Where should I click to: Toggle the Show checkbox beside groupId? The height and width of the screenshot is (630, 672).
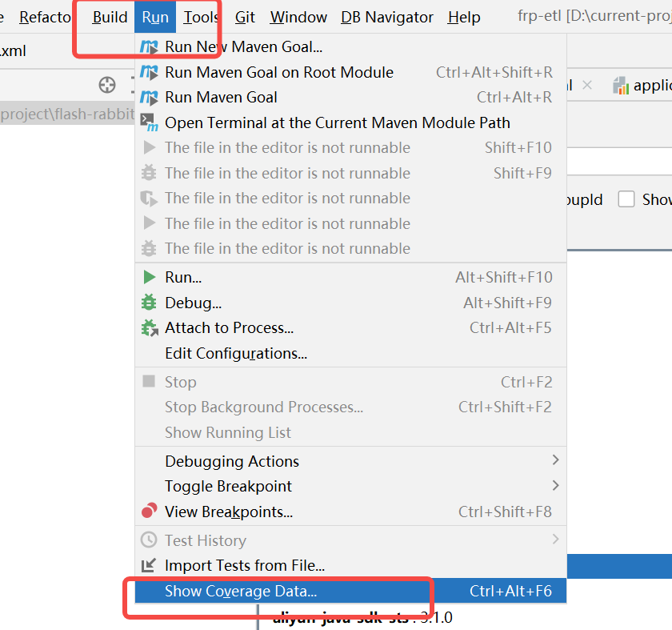click(626, 199)
